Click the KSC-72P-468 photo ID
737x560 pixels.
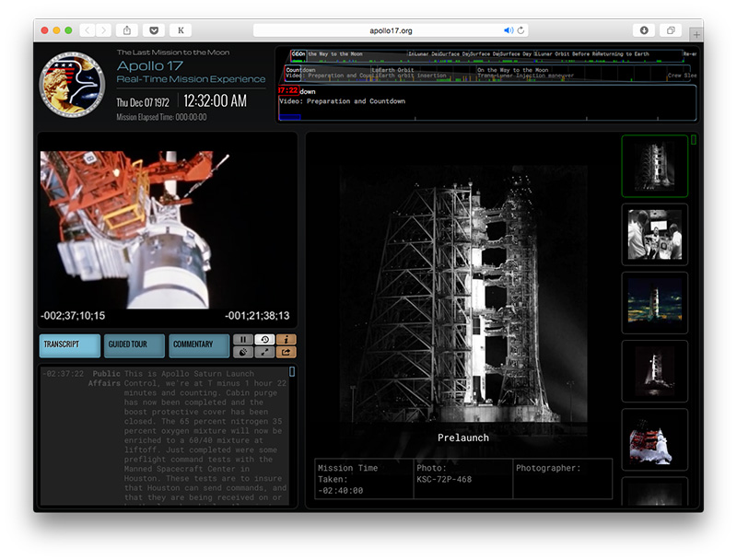444,479
